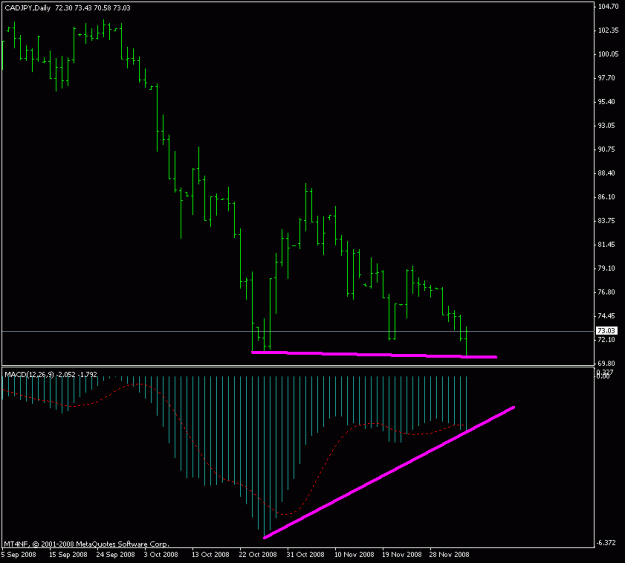The height and width of the screenshot is (563, 625).
Task: Click the 69.80 price scale label
Action: click(x=606, y=364)
